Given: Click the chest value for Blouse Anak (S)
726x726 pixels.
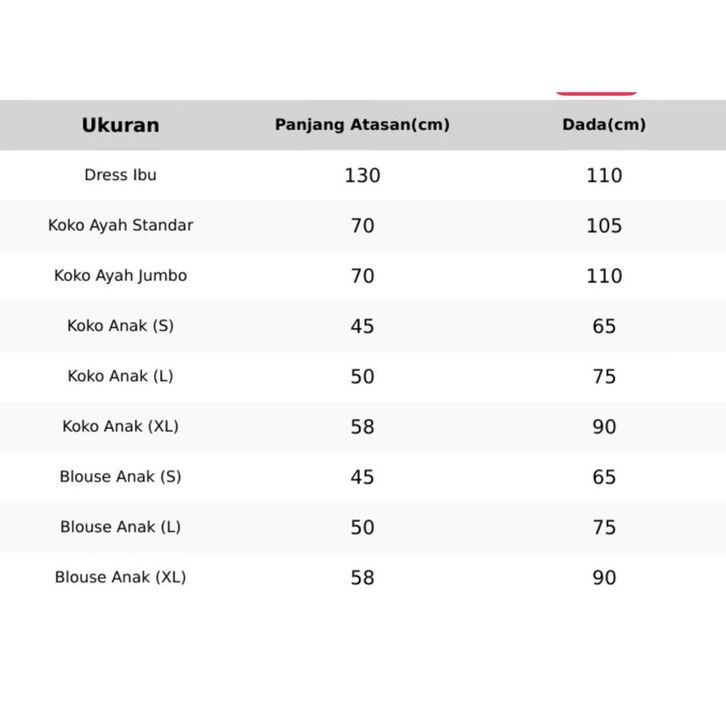Looking at the screenshot, I should pos(604,477).
